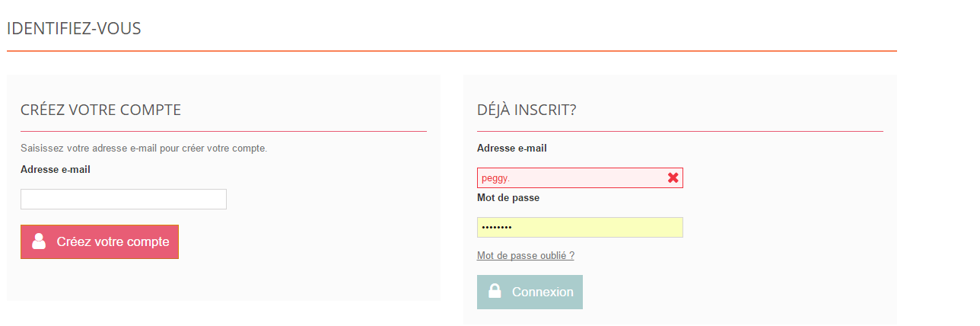Click the "CRÉEZ VOTRE COMPTE" section heading
980x326 pixels.
100,110
